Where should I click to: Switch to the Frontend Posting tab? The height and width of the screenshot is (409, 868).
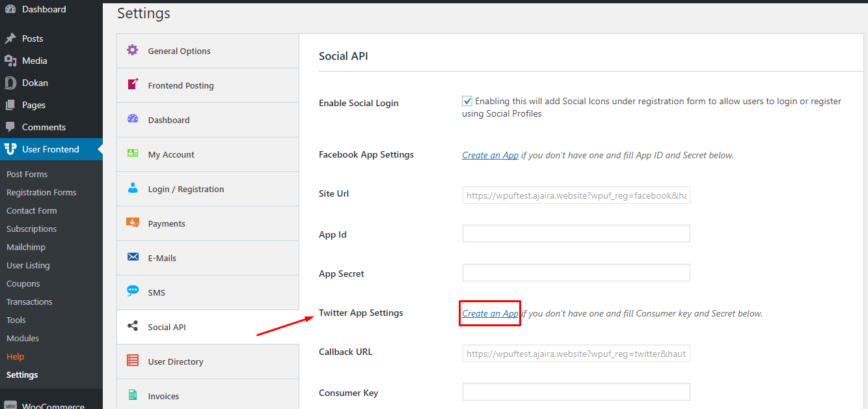[208, 85]
